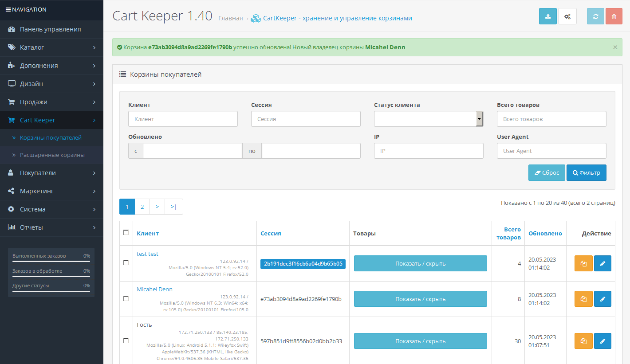Viewport: 630px width, 364px height.
Task: Select Корзины покупателей submenu item
Action: [x=51, y=138]
